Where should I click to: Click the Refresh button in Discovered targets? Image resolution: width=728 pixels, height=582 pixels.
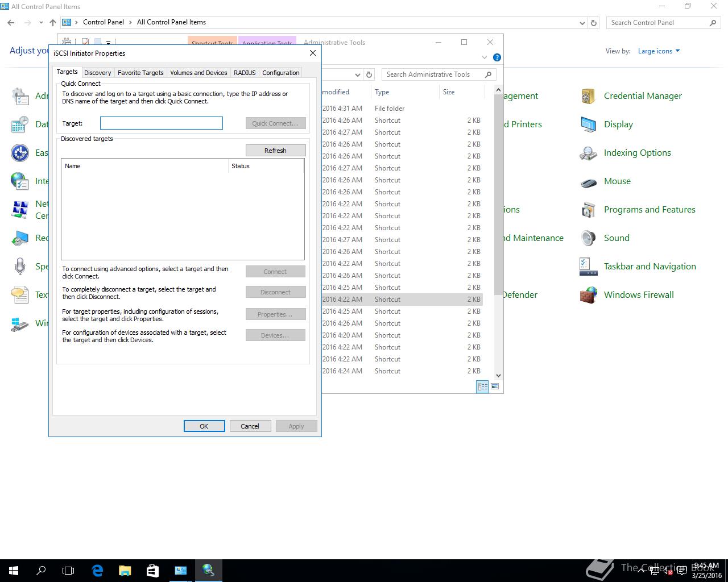point(275,151)
